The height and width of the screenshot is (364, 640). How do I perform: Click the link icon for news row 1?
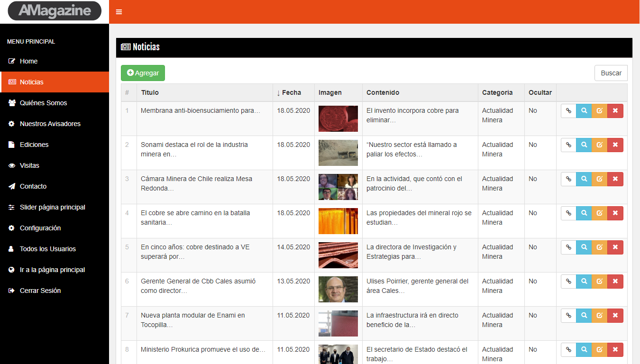[568, 111]
